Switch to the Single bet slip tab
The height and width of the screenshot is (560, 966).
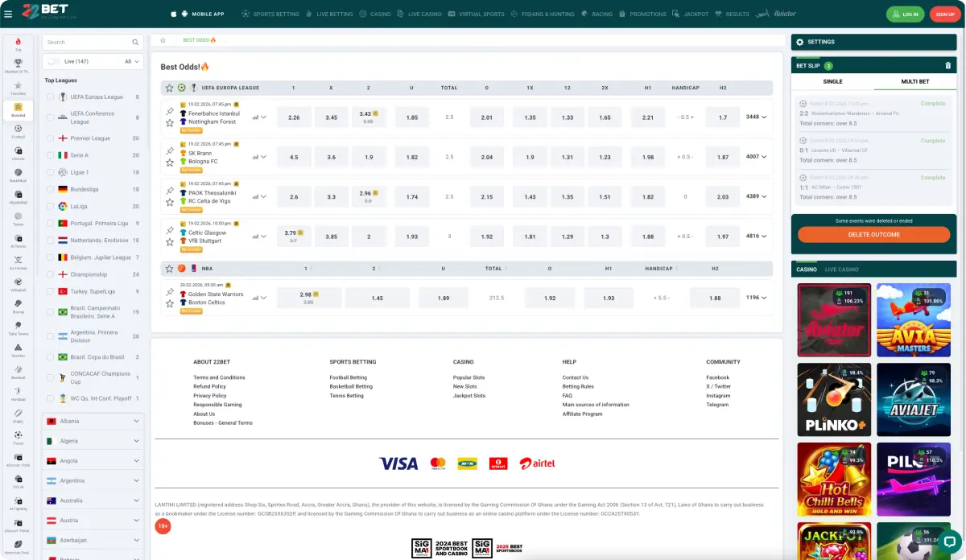pos(832,81)
